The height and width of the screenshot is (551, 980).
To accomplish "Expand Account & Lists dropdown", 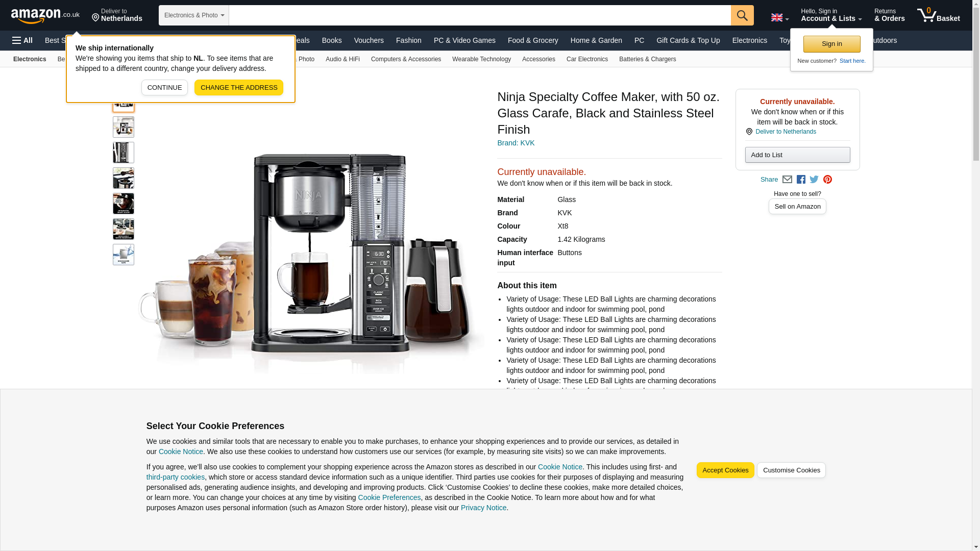I will 831,15.
